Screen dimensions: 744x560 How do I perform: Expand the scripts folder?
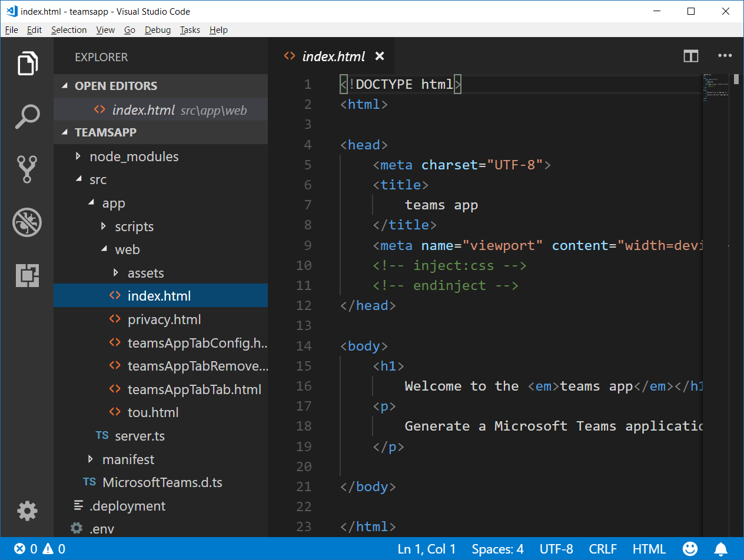[104, 226]
